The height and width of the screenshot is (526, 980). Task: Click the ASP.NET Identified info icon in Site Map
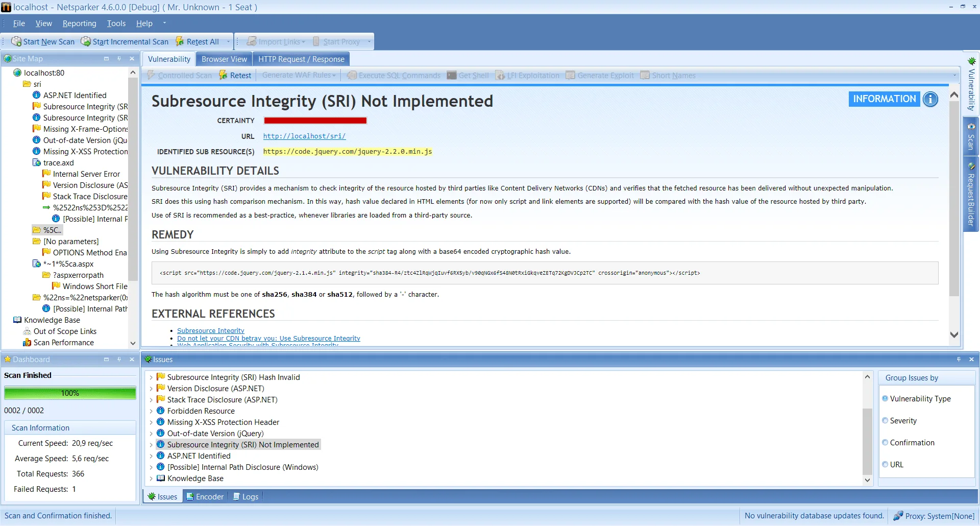click(36, 95)
